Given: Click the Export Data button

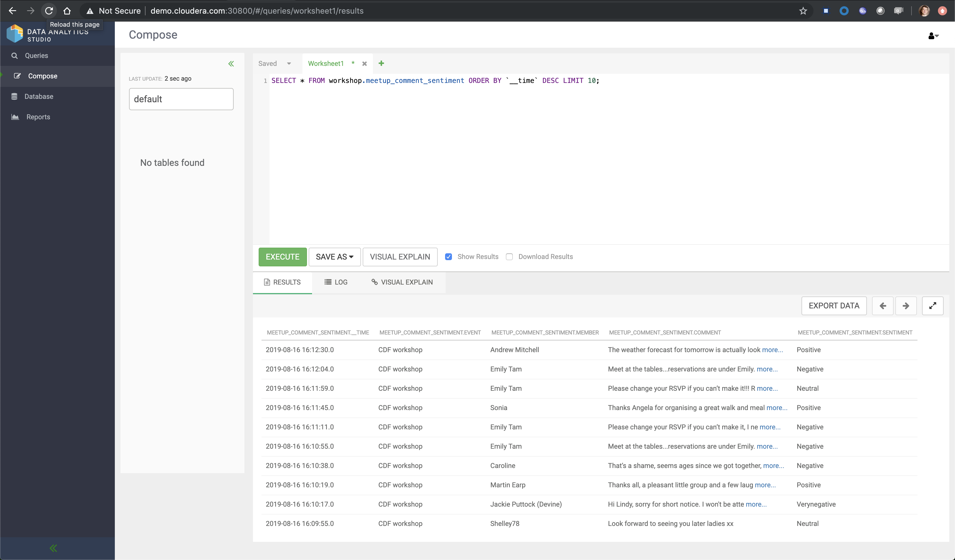Looking at the screenshot, I should click(x=834, y=305).
